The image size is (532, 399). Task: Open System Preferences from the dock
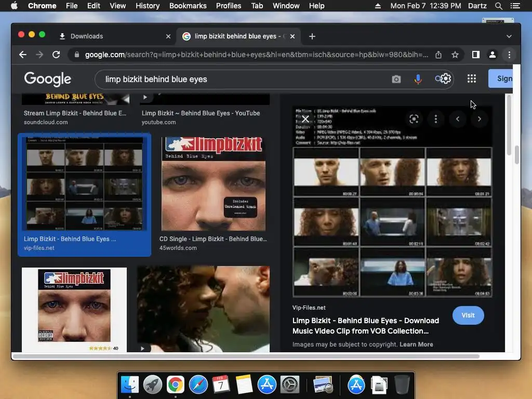click(289, 384)
